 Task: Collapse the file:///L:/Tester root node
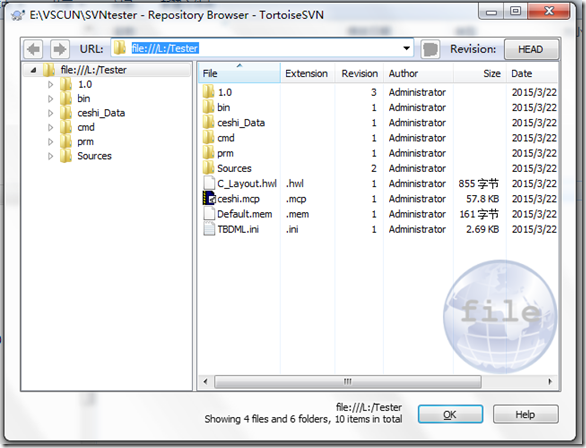[33, 70]
